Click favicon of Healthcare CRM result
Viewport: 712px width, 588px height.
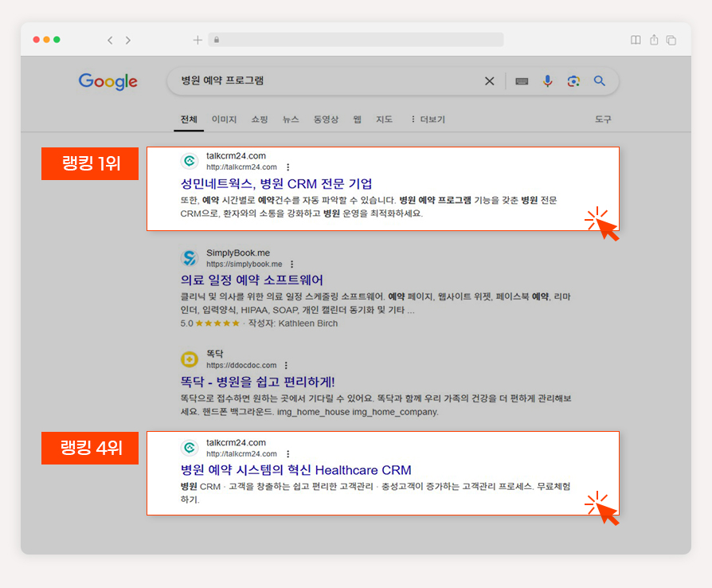coord(190,448)
